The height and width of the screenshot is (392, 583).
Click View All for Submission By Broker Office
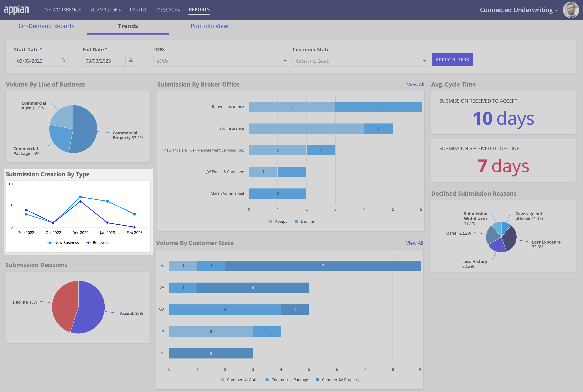(415, 84)
